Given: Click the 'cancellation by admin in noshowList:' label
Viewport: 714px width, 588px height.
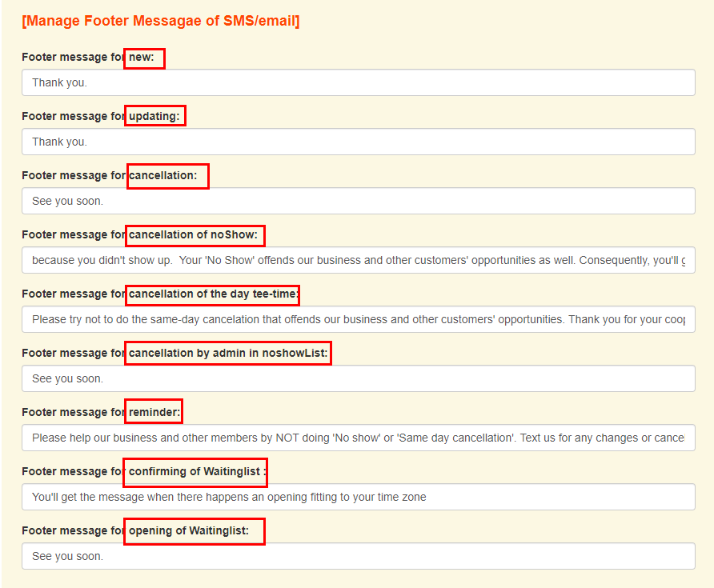Looking at the screenshot, I should [x=229, y=354].
